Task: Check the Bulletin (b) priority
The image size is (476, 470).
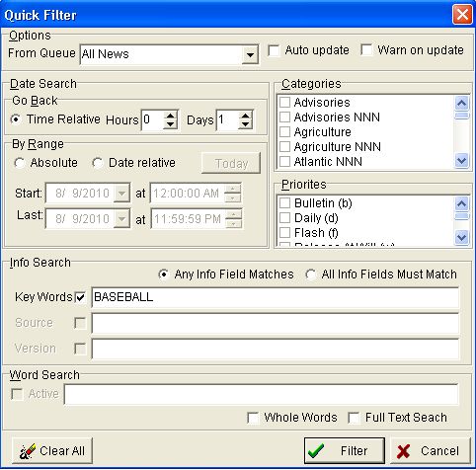Action: pos(284,203)
